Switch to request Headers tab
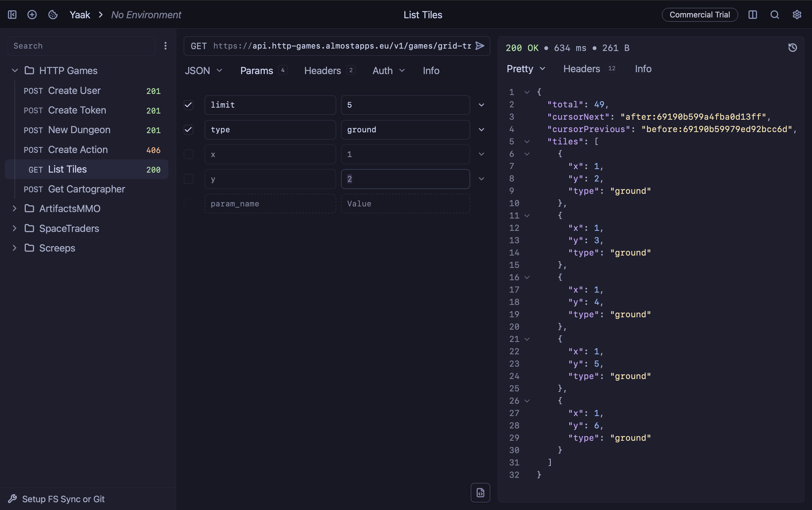812x510 pixels. [322, 70]
